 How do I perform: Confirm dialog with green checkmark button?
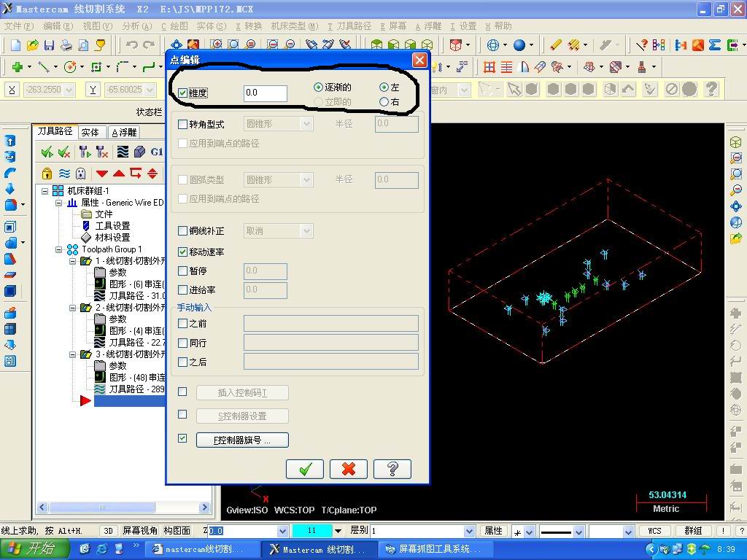[305, 469]
